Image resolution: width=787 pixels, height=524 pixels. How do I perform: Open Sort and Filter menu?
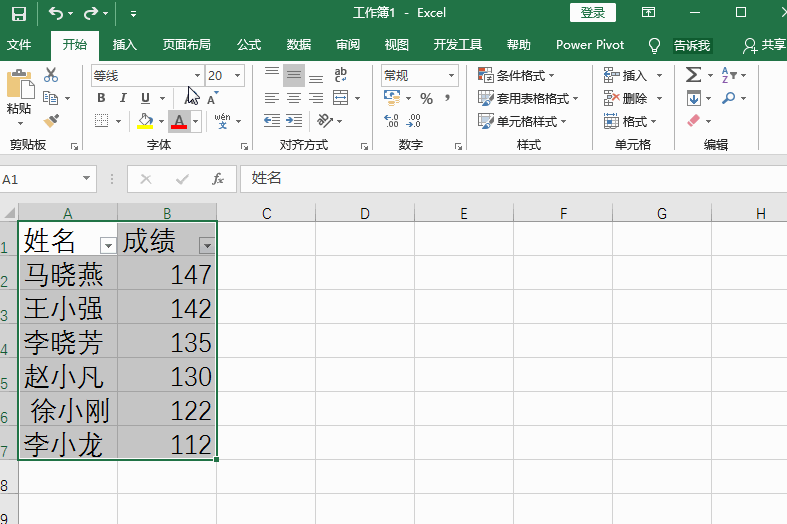coord(729,75)
